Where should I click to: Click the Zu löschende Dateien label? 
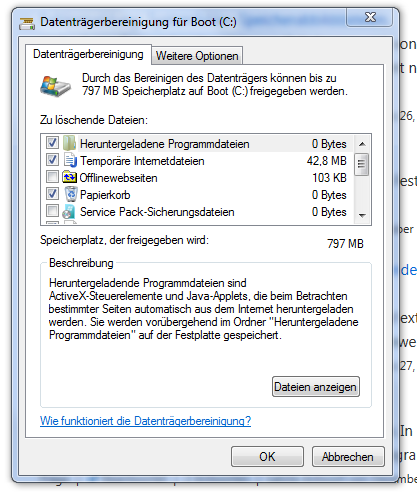coord(94,120)
